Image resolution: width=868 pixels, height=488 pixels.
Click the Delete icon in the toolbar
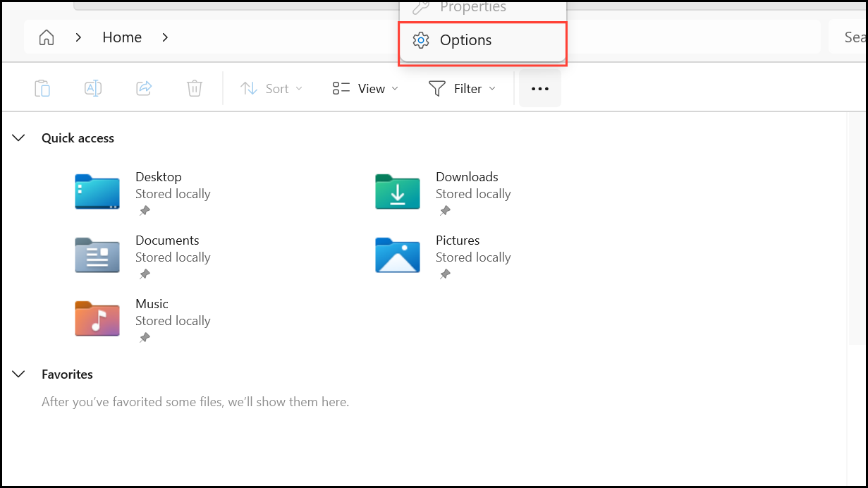(194, 88)
